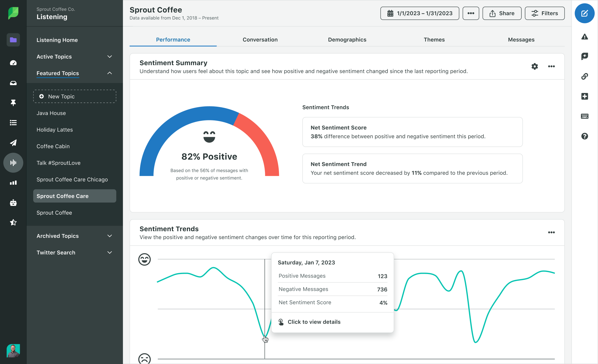598x364 pixels.
Task: Select Java House from Featured Topics
Action: pyautogui.click(x=51, y=113)
